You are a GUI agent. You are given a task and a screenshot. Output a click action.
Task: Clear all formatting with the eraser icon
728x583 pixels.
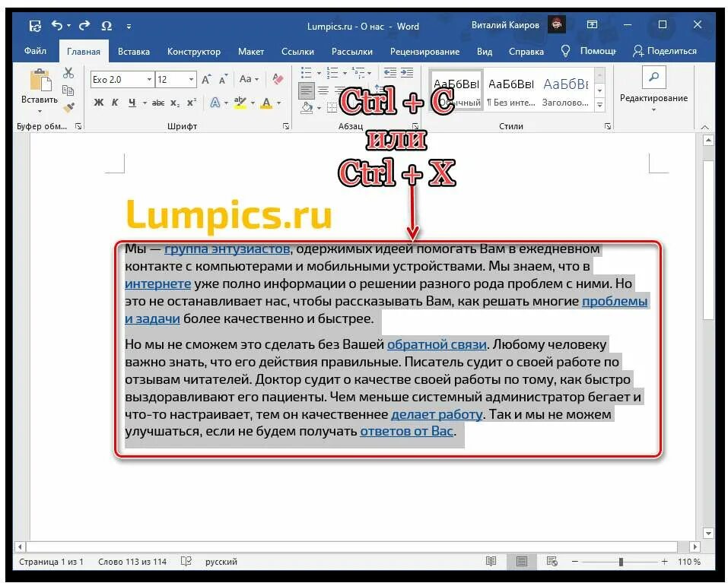click(x=278, y=79)
